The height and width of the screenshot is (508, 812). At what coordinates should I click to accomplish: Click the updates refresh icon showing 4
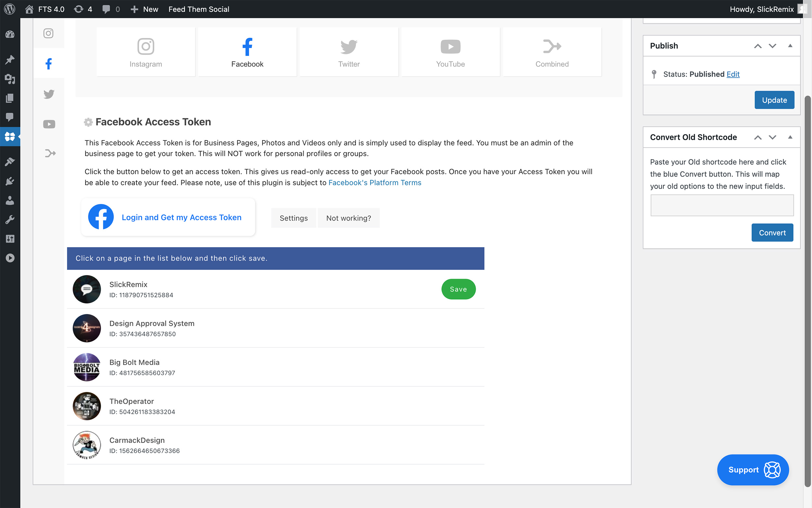79,9
